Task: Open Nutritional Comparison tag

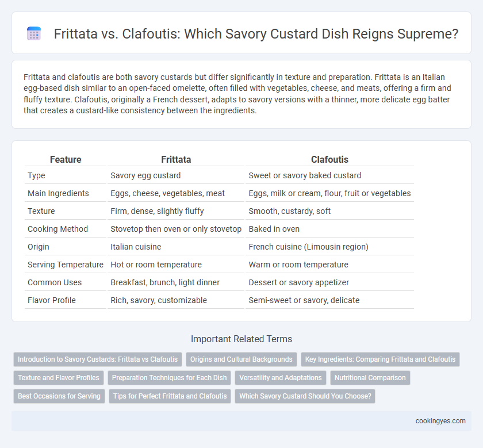Action: tap(370, 378)
